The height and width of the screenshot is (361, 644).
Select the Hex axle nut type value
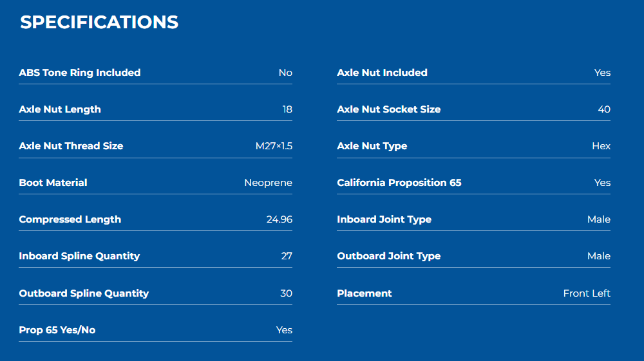(601, 146)
